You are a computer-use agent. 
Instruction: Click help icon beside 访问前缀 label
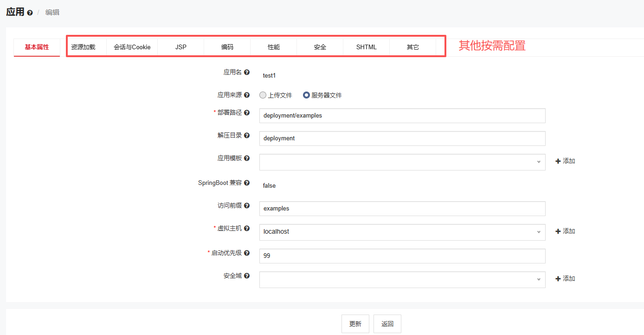[247, 206]
